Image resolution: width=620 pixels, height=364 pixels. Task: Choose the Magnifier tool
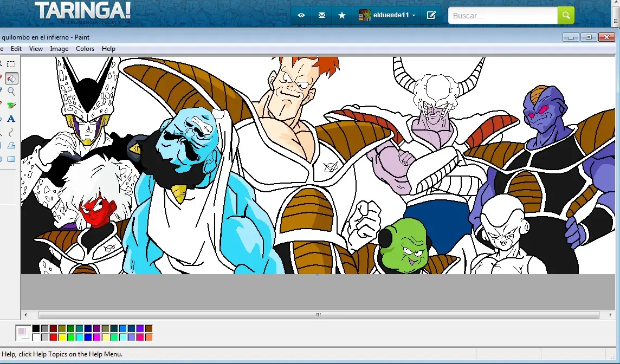pos(11,92)
